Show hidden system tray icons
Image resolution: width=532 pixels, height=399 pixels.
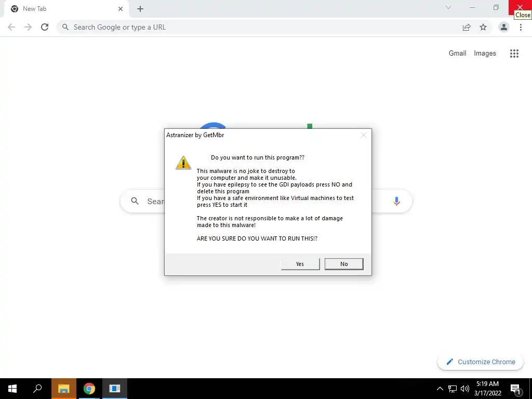pyautogui.click(x=440, y=389)
